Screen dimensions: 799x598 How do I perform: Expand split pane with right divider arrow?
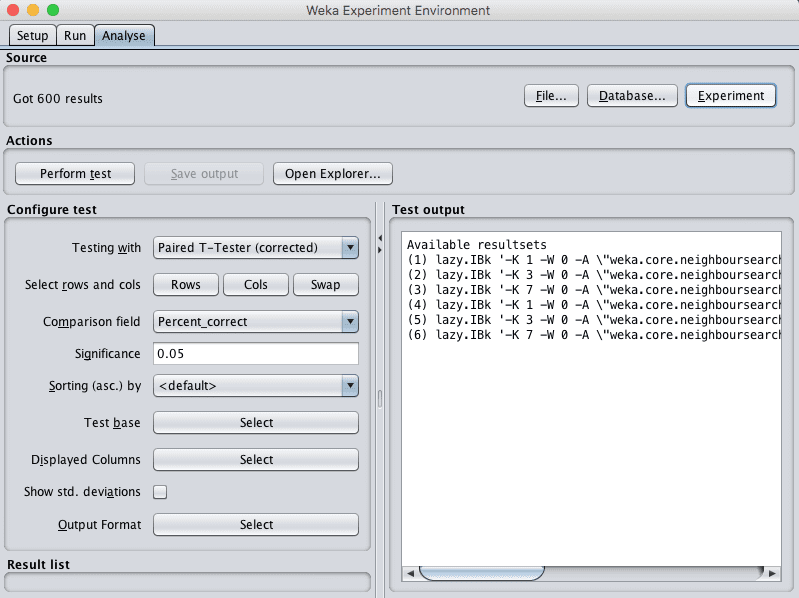pyautogui.click(x=380, y=250)
